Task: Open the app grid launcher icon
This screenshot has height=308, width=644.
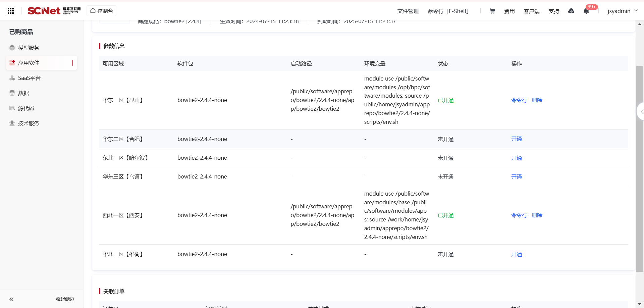Action: click(x=11, y=11)
